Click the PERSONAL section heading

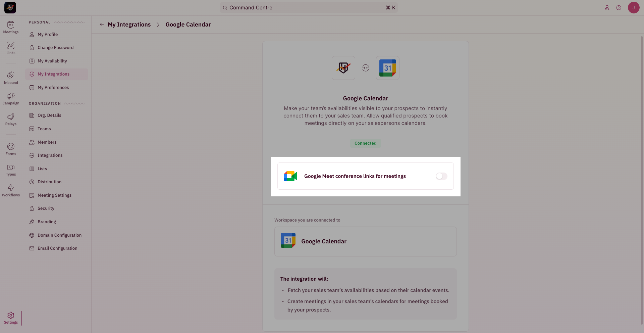click(x=40, y=22)
